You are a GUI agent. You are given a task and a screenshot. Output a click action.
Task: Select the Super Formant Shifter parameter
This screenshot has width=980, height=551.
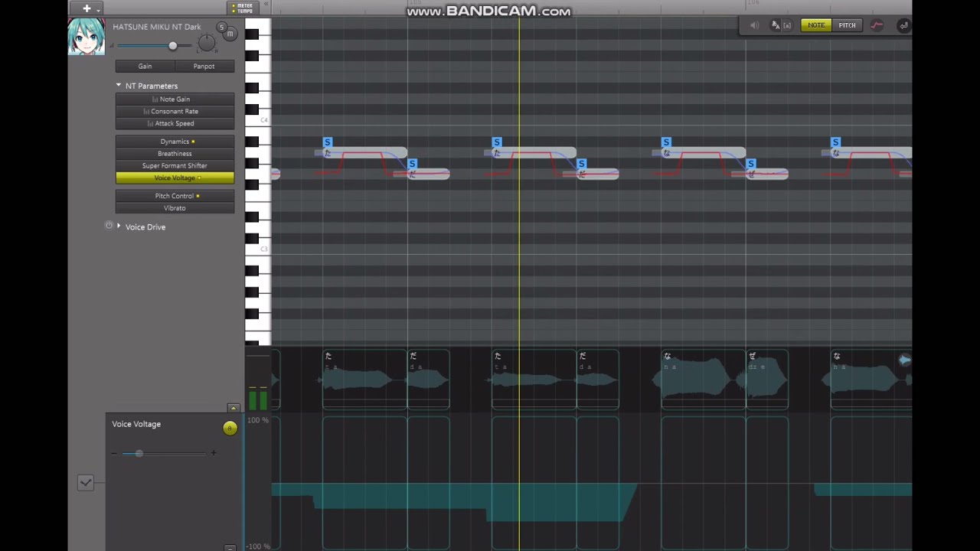[x=175, y=165]
